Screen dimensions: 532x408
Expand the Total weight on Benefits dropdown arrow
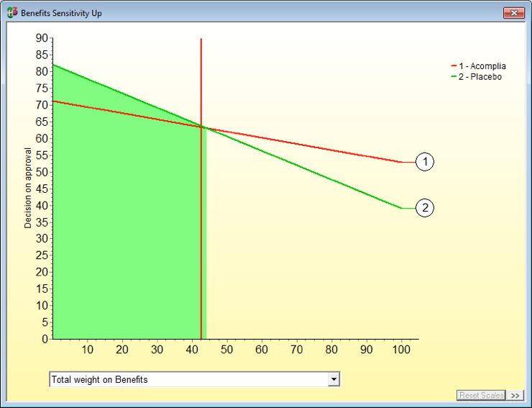(333, 379)
